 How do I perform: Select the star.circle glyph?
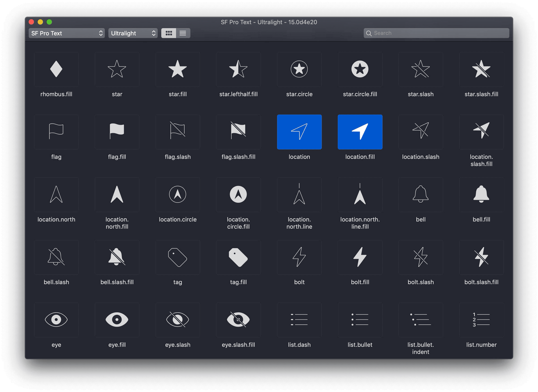click(x=299, y=69)
